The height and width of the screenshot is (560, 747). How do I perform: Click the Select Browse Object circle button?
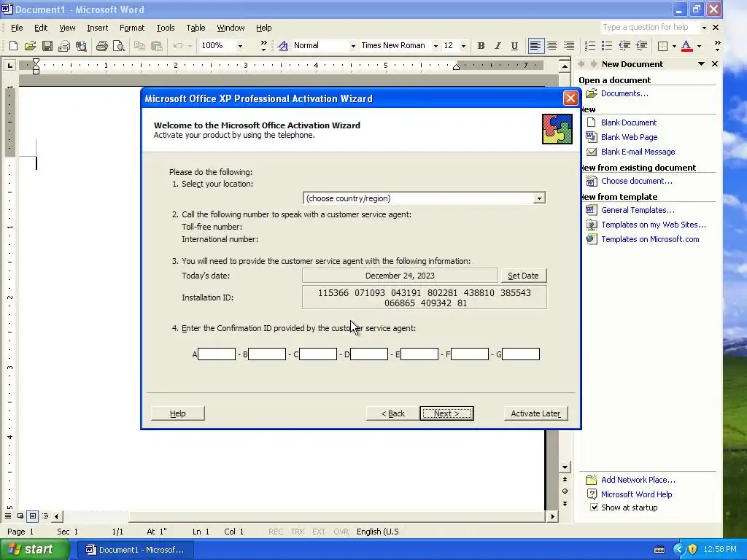coord(565,491)
